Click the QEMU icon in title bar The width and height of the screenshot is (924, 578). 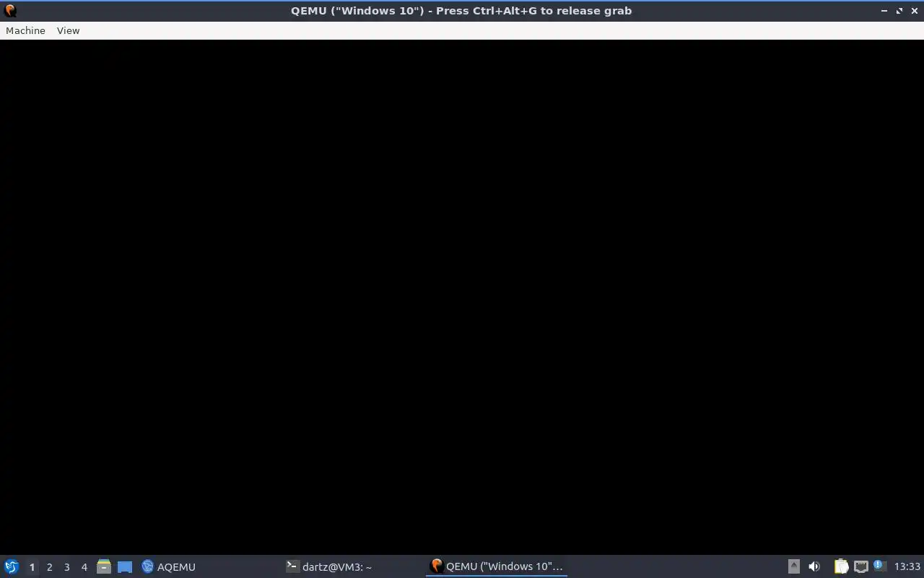[10, 11]
